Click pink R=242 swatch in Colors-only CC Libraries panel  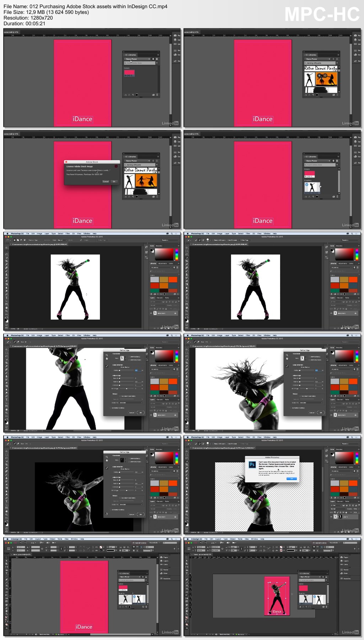tap(129, 73)
